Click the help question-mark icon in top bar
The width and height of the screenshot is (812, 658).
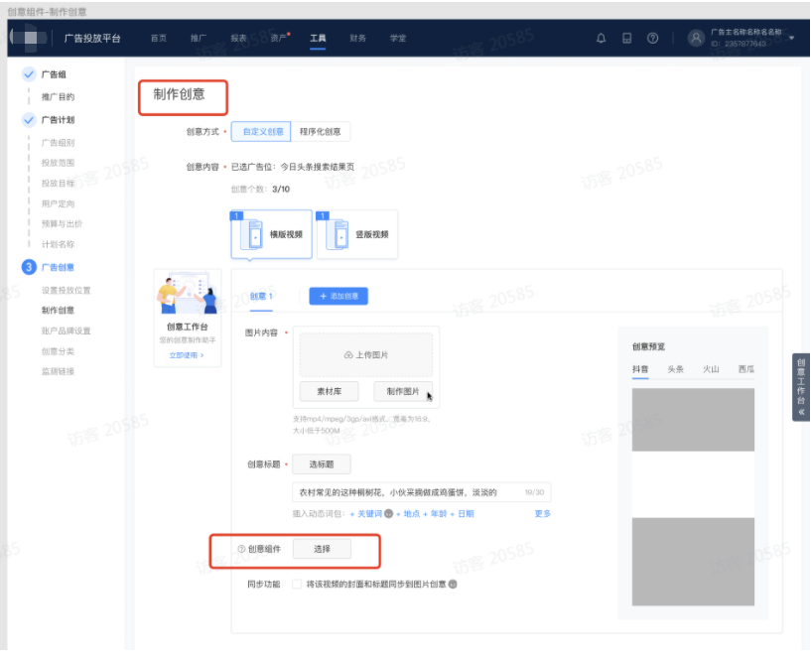click(x=651, y=37)
